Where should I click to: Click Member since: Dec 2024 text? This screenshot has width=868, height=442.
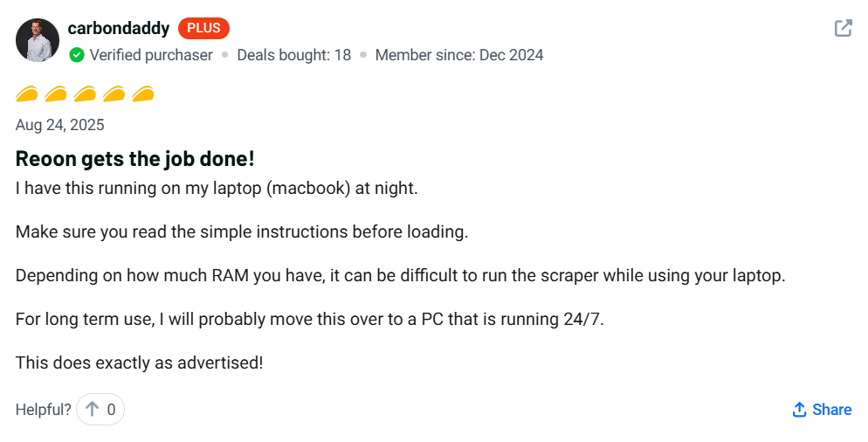tap(458, 55)
